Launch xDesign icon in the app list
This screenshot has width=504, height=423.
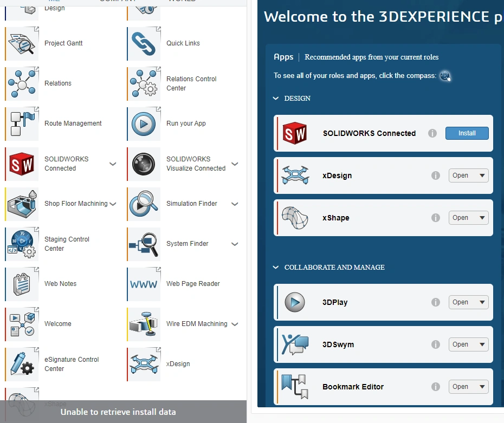144,365
